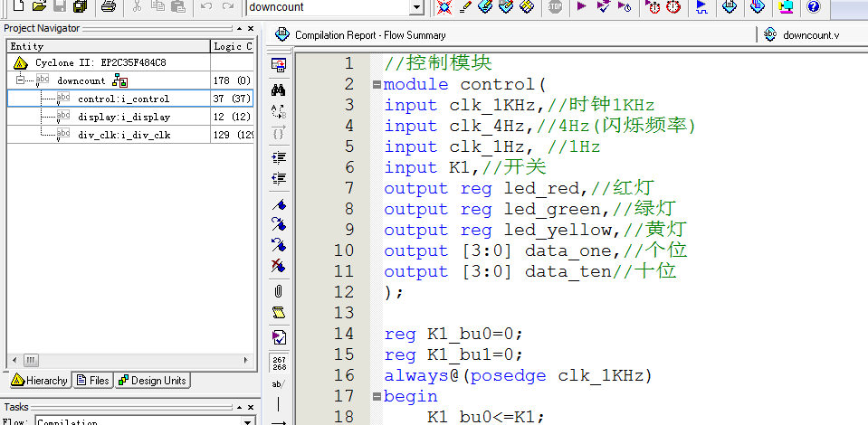Click the project name field showing downcount

(x=329, y=7)
